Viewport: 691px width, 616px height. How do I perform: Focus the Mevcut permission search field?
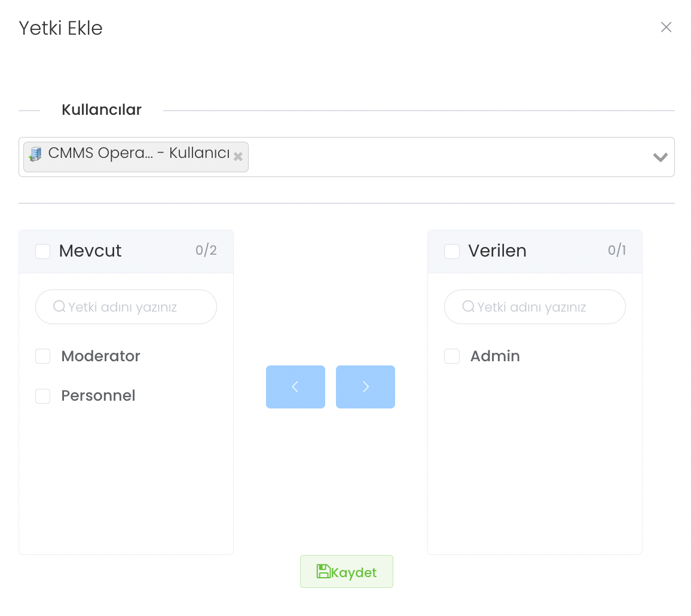pos(134,307)
